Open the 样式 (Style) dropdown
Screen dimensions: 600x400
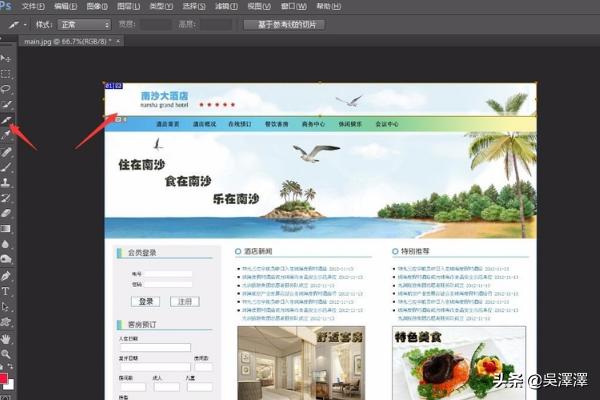tap(83, 24)
